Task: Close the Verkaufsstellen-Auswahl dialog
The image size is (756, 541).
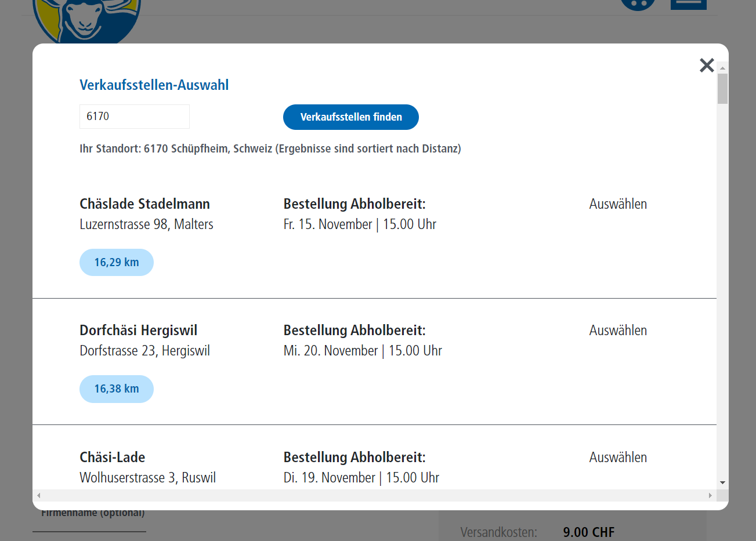Action: coord(706,65)
